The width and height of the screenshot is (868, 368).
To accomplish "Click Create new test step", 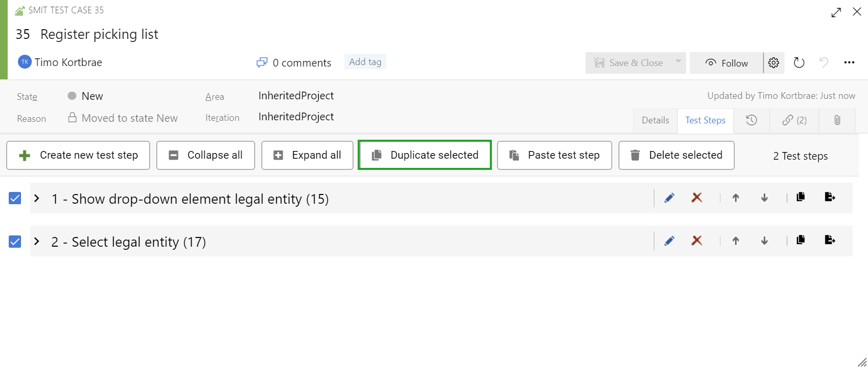I will tap(78, 155).
